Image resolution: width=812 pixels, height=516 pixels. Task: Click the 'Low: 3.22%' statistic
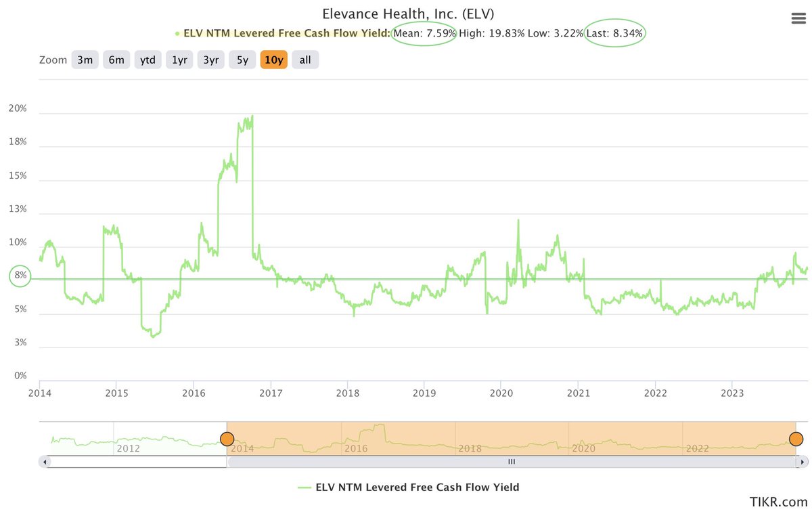click(x=556, y=33)
